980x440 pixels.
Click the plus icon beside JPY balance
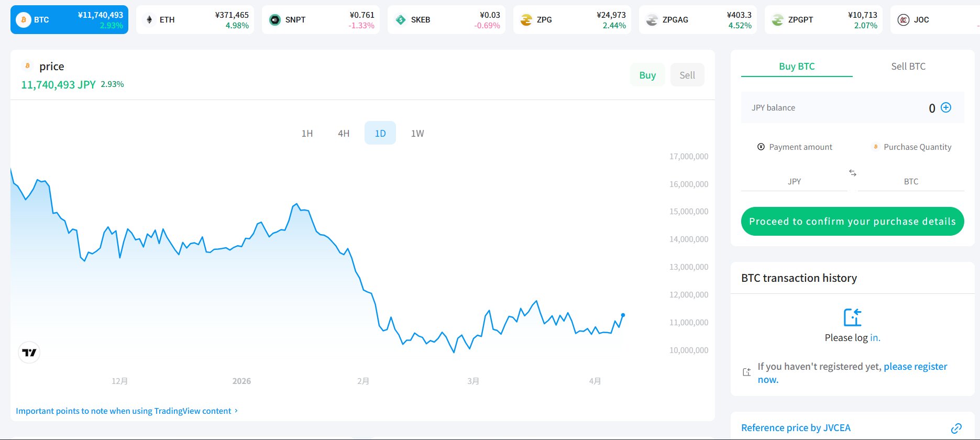(x=946, y=107)
